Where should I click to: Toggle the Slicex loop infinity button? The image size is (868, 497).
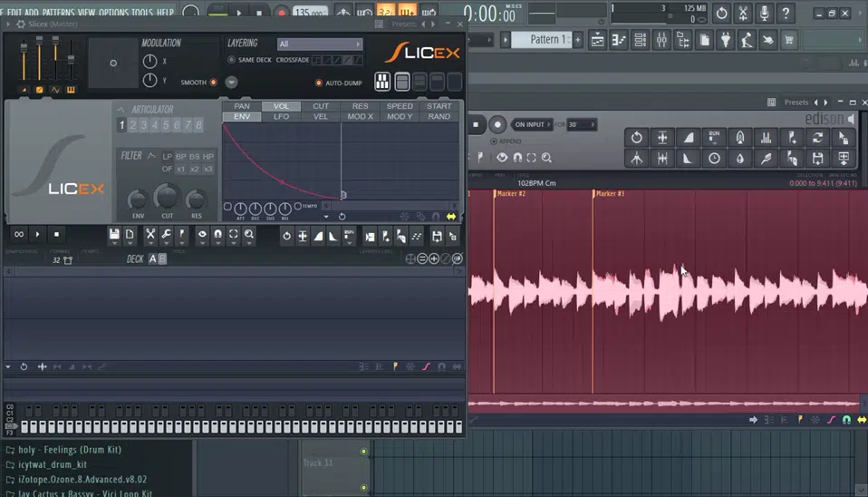19,234
